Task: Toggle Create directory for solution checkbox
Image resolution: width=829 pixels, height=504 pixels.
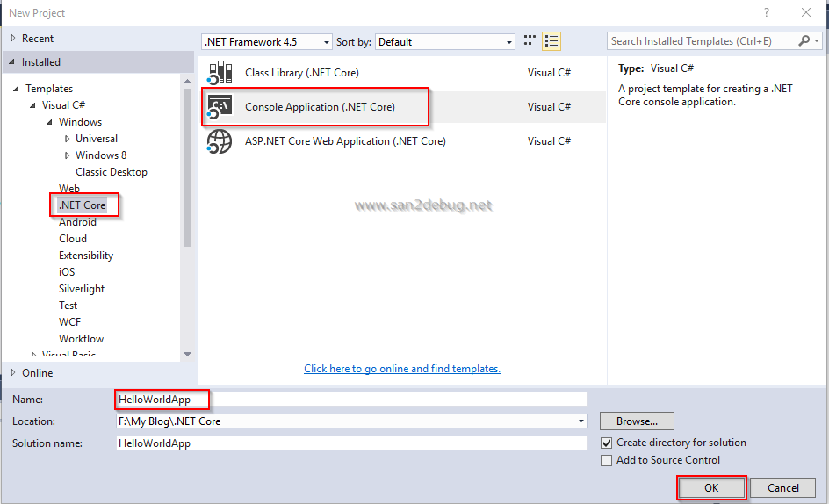Action: 607,443
